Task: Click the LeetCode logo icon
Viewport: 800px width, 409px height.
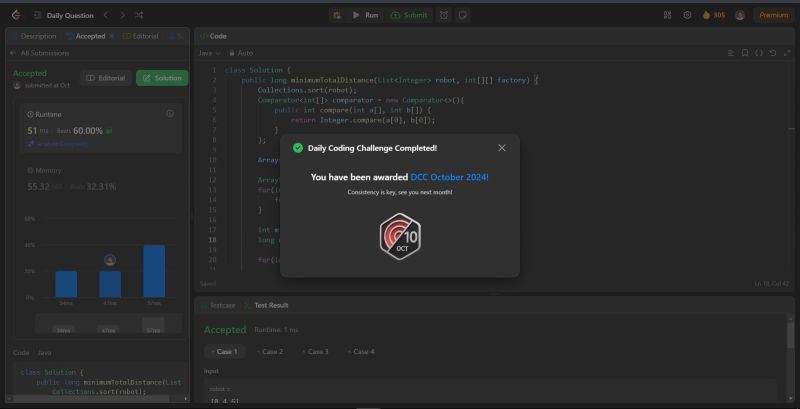Action: (16, 15)
